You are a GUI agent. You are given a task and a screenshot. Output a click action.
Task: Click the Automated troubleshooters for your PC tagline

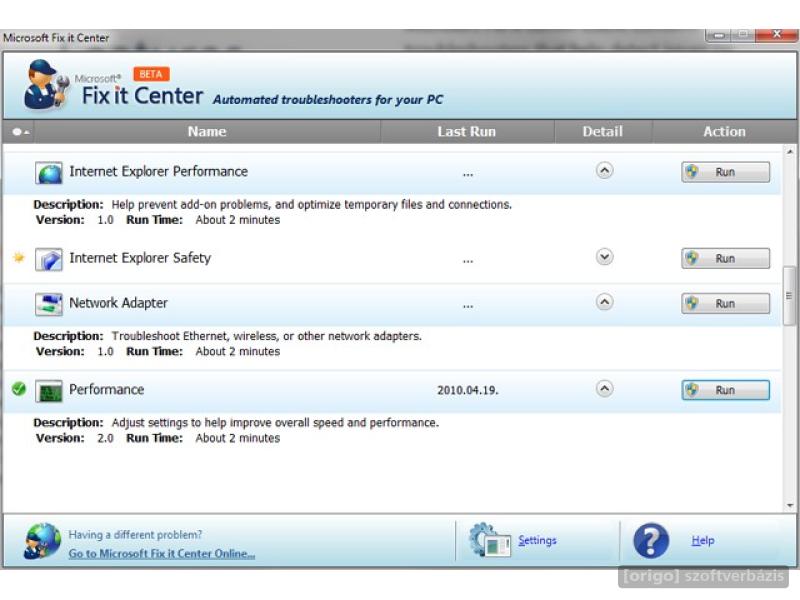coord(328,99)
